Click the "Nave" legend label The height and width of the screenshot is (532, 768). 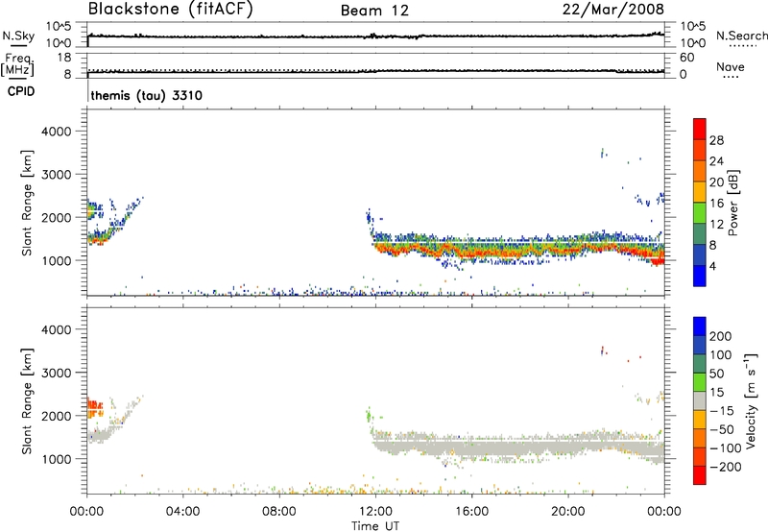pyautogui.click(x=731, y=66)
